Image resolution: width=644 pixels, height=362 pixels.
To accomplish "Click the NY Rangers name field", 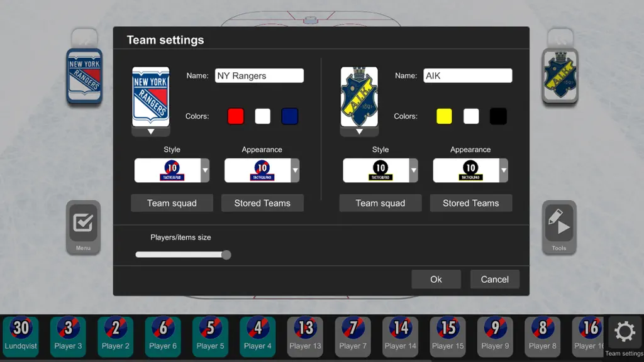I will coord(259,75).
